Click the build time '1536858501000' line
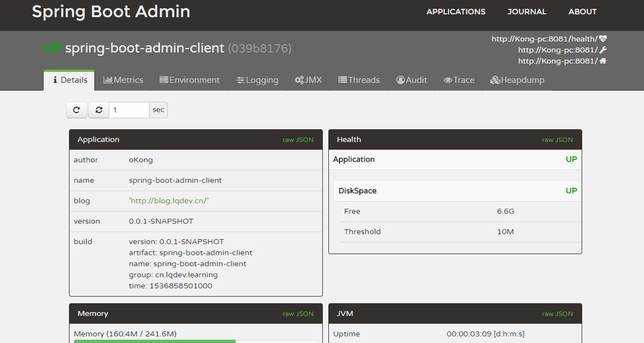Image resolution: width=644 pixels, height=343 pixels. point(171,286)
